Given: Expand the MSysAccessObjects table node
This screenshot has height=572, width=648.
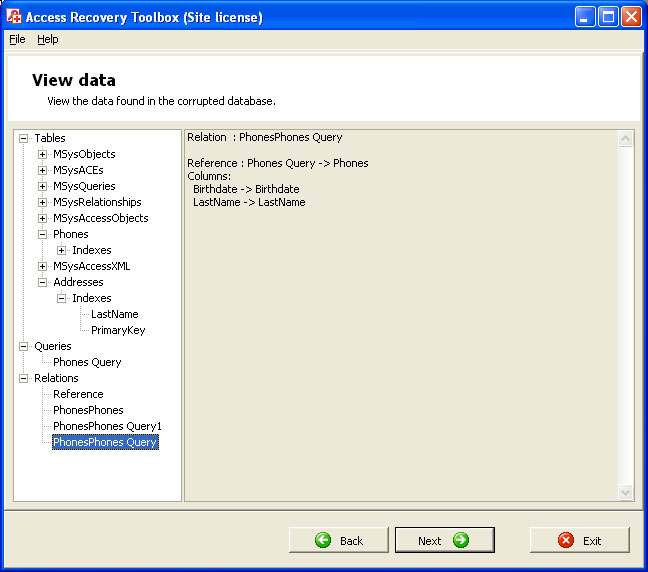Looking at the screenshot, I should (x=42, y=218).
